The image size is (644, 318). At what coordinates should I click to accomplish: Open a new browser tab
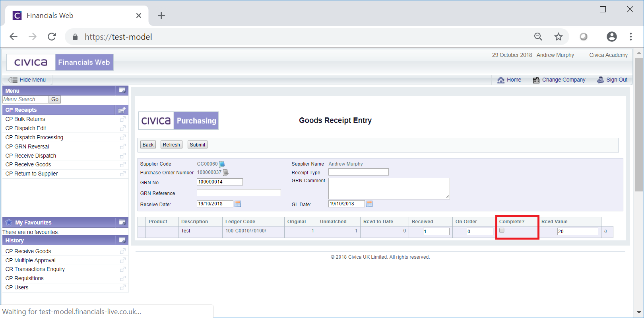pyautogui.click(x=161, y=16)
